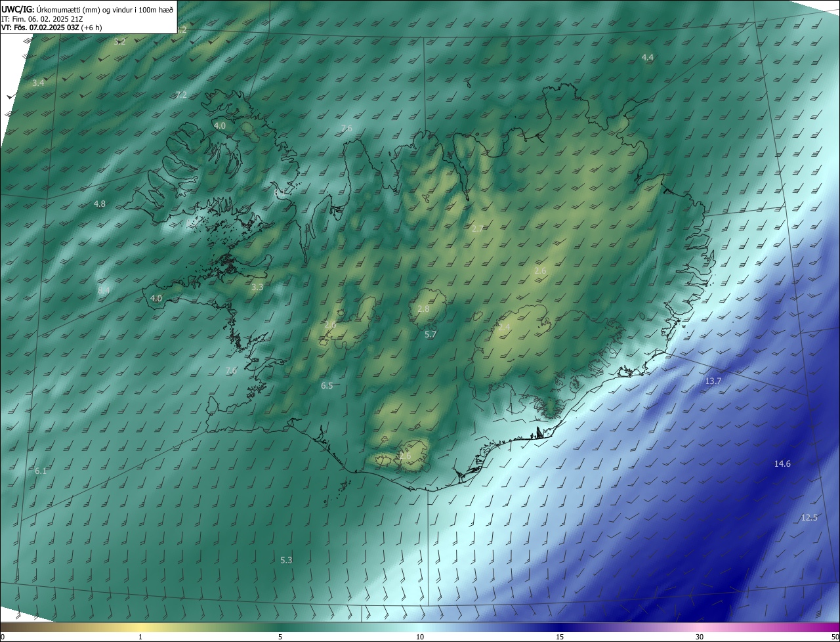840x642 pixels.
Task: Click the 50 tick on the color scale
Action: (835, 637)
